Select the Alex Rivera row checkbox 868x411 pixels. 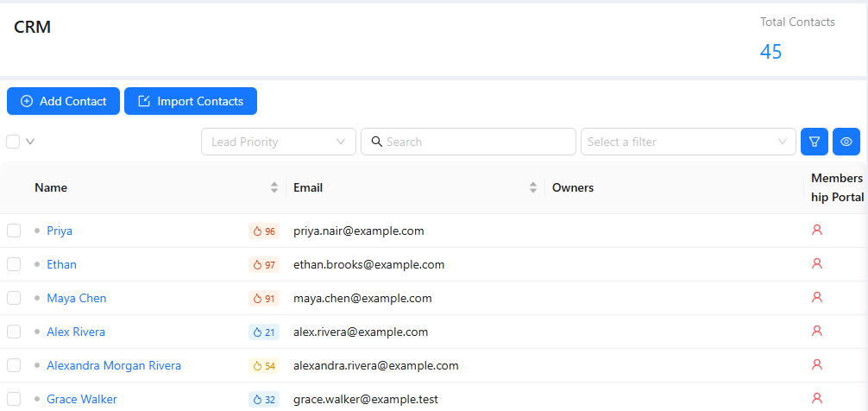[14, 332]
